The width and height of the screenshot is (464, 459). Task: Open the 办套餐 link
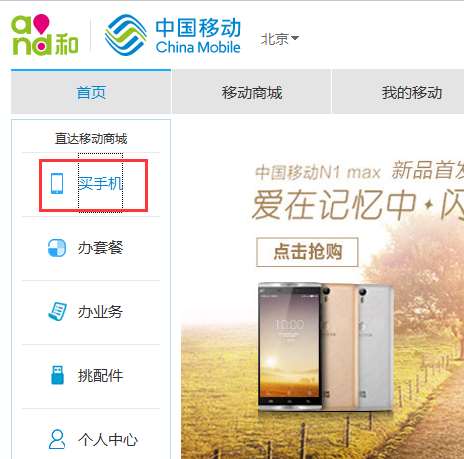[x=100, y=248]
